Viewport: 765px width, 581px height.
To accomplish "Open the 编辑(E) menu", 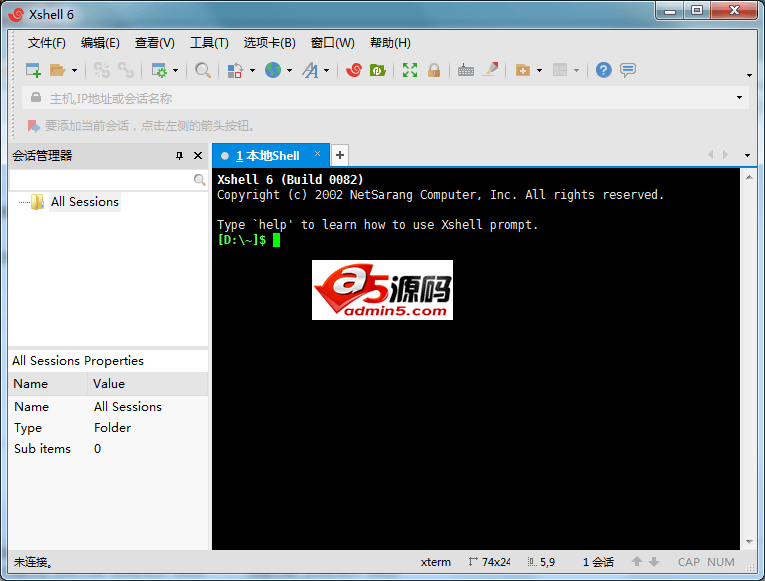I will 101,43.
